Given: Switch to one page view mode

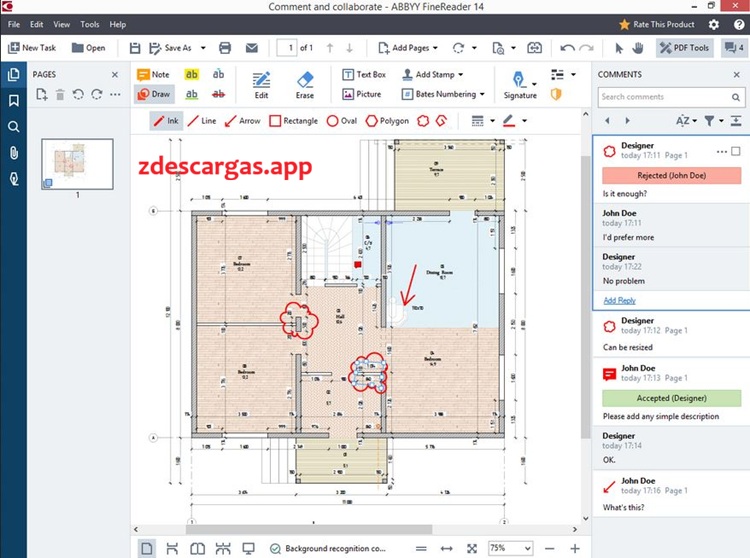Looking at the screenshot, I should tap(147, 548).
